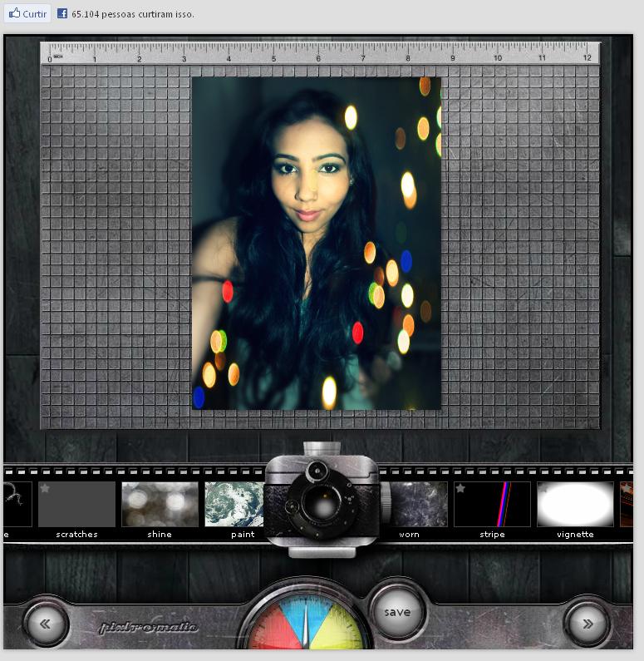Pick the stripe effect thumbnail
The width and height of the screenshot is (644, 661).
click(x=492, y=504)
